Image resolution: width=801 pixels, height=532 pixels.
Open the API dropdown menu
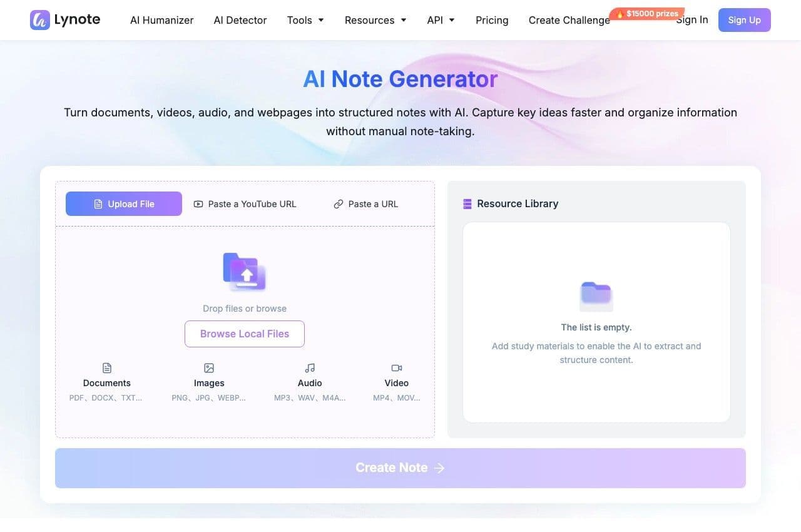[441, 20]
